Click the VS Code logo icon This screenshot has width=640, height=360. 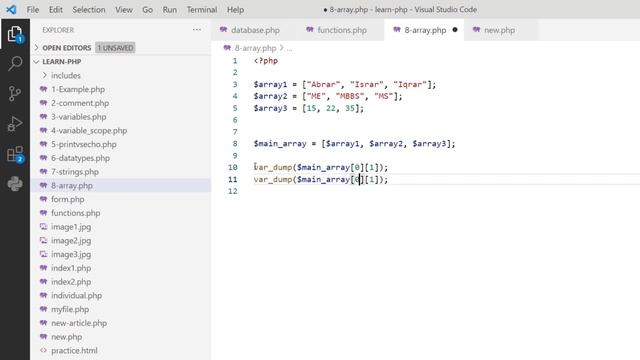coord(11,9)
